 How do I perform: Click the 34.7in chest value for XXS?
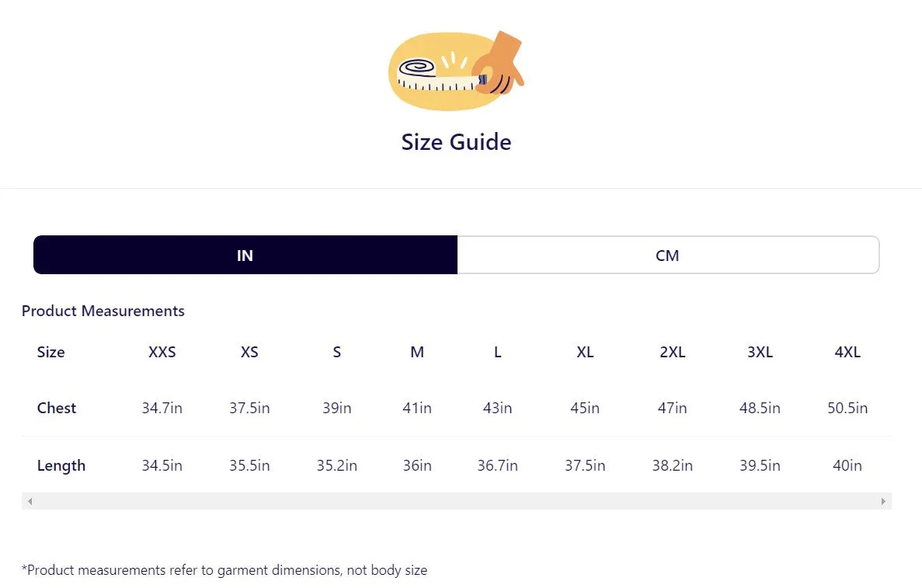162,408
